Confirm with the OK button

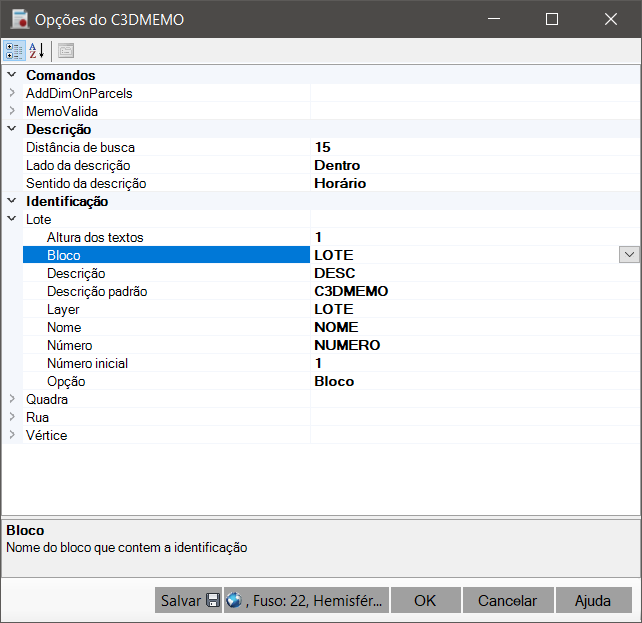pyautogui.click(x=425, y=600)
